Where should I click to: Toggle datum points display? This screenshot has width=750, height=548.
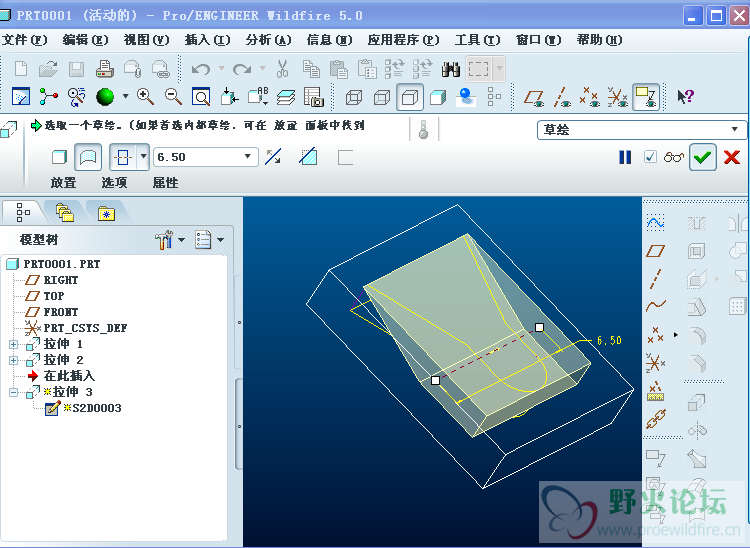pyautogui.click(x=589, y=97)
